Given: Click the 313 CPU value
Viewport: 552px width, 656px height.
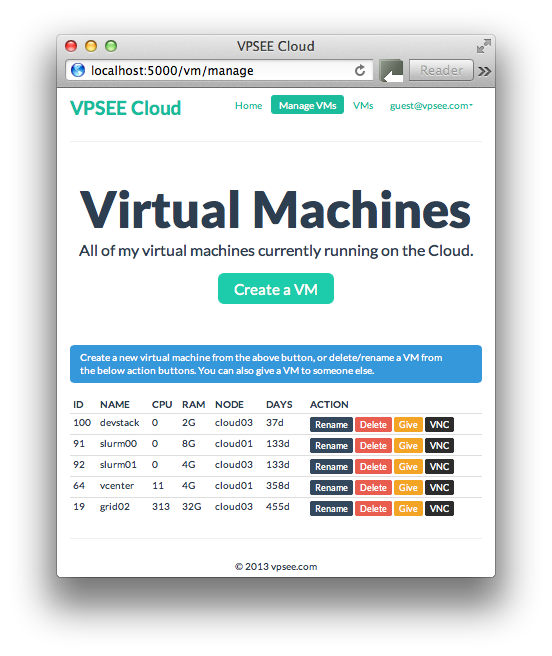Looking at the screenshot, I should pyautogui.click(x=161, y=507).
